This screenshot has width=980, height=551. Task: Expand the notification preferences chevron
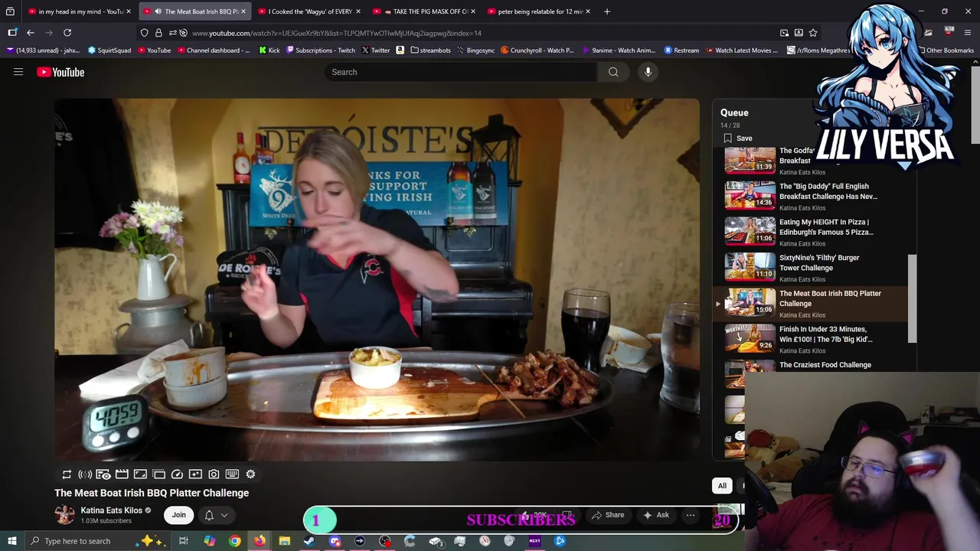click(x=224, y=515)
